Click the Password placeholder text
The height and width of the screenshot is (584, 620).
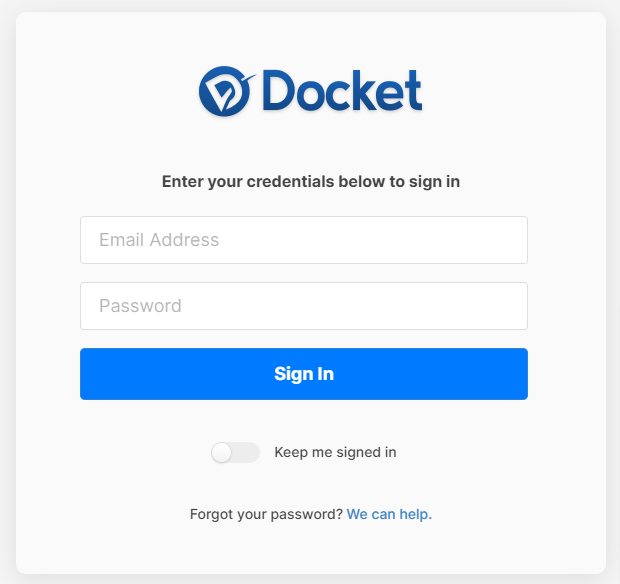pyautogui.click(x=140, y=306)
